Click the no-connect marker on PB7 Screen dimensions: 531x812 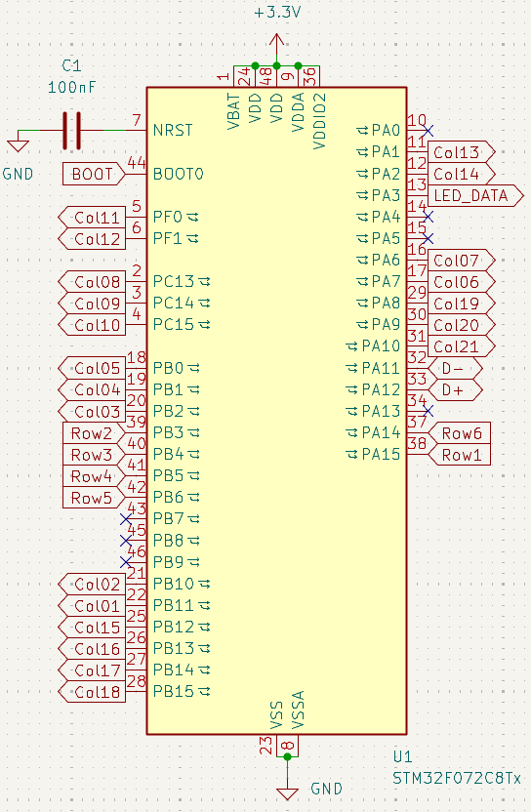point(125,519)
